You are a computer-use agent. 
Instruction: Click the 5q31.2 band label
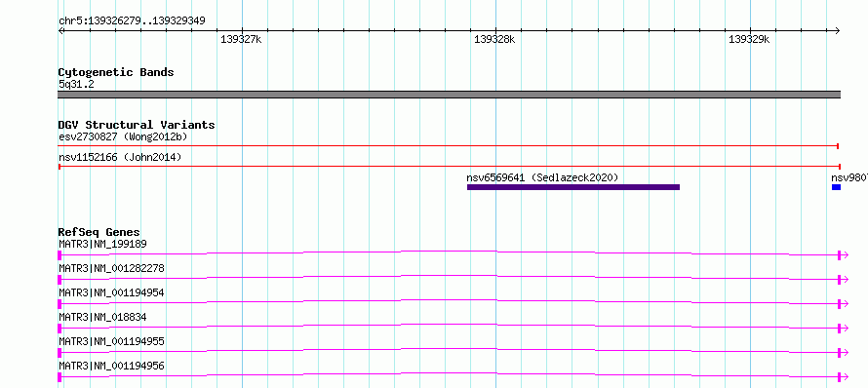[x=76, y=85]
